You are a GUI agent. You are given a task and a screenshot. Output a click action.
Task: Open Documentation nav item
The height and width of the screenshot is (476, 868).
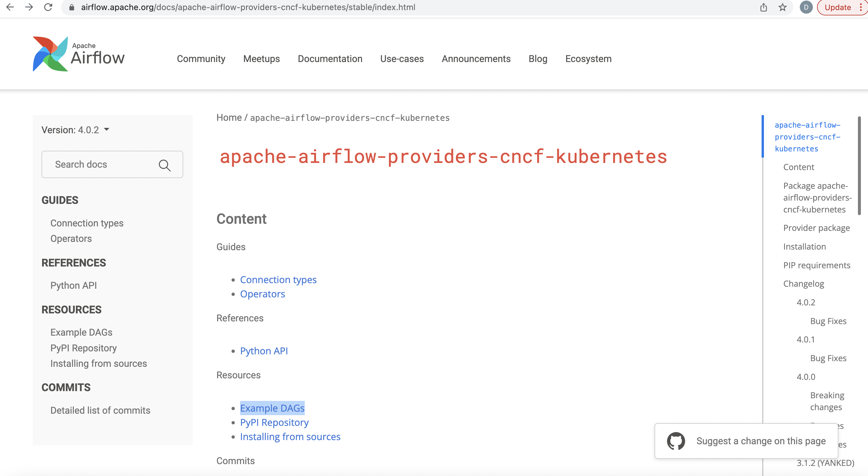(330, 59)
